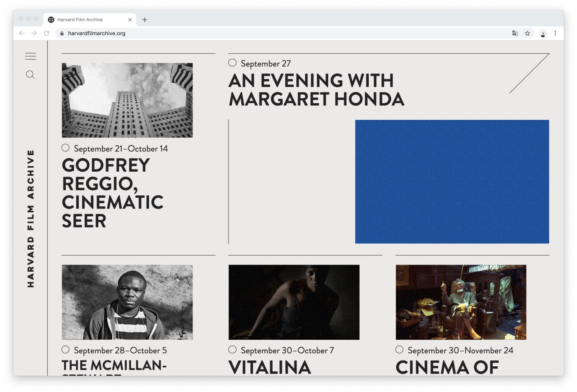
Task: Open a new tab with the plus button
Action: click(x=145, y=20)
